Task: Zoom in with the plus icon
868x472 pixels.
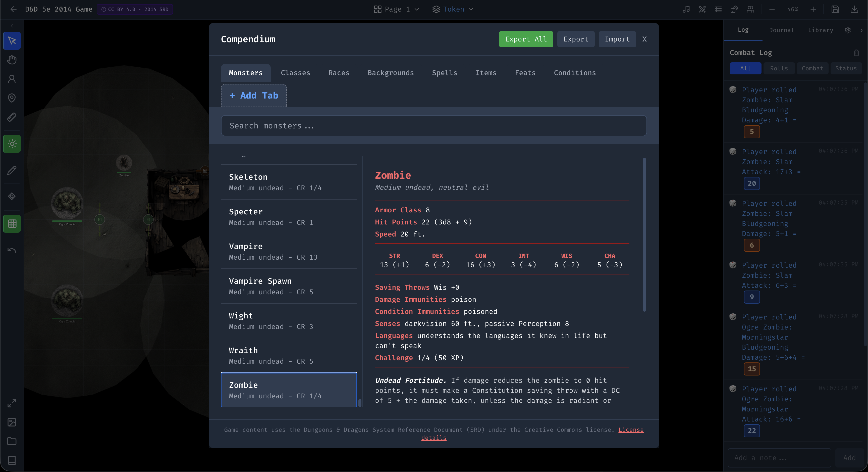Action: coord(813,10)
